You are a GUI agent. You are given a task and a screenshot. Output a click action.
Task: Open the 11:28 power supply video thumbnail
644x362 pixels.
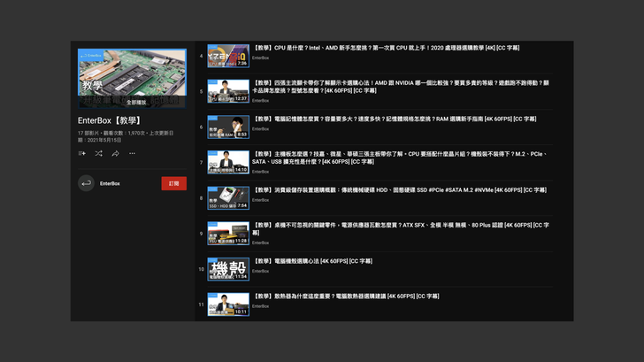coord(228,233)
